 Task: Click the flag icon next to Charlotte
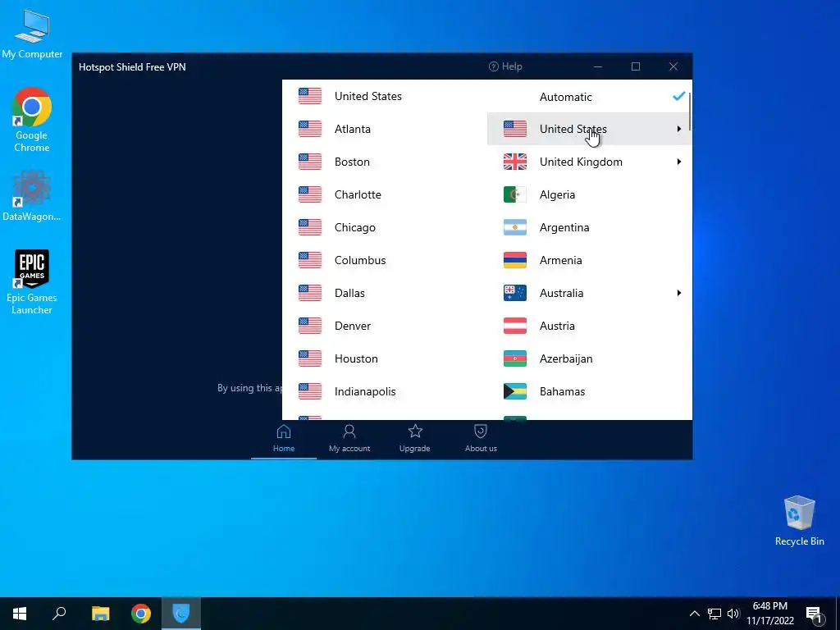pyautogui.click(x=310, y=194)
